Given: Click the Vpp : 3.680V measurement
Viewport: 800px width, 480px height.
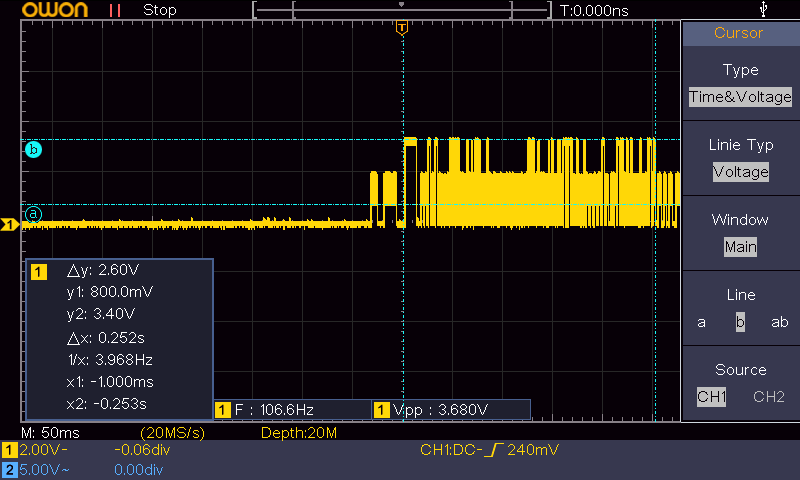Looking at the screenshot, I should tap(441, 410).
